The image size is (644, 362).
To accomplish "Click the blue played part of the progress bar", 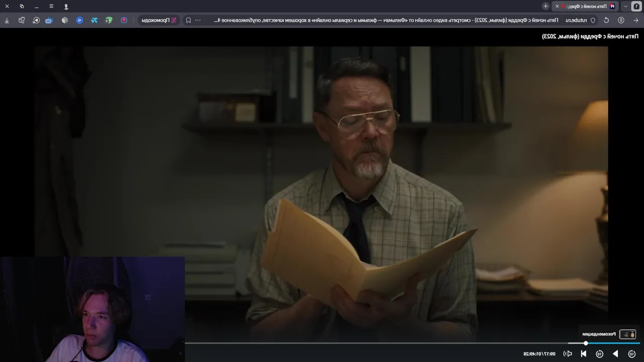I will (614, 343).
